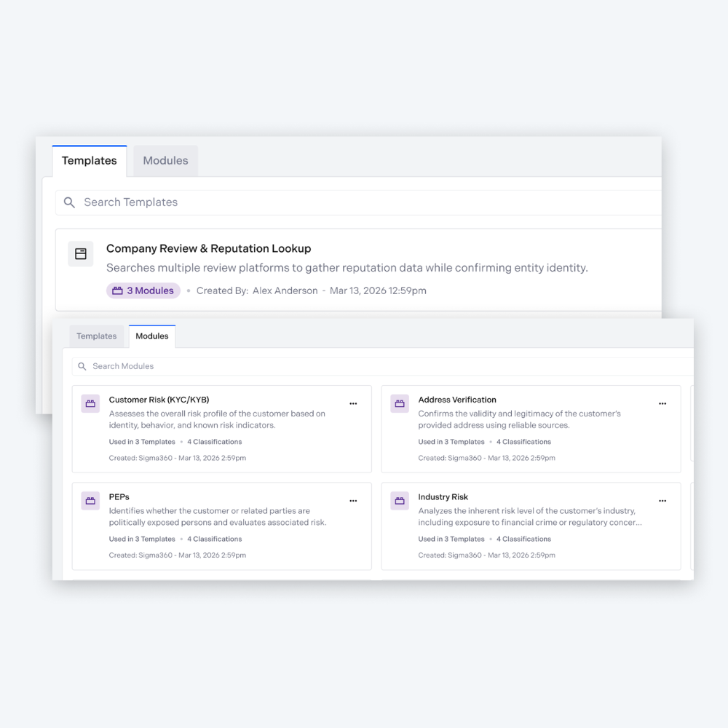Image resolution: width=728 pixels, height=728 pixels.
Task: Open more options for Address Verification module
Action: tap(662, 403)
